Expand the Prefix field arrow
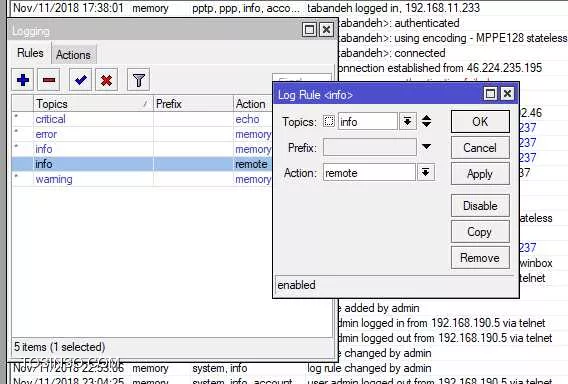This screenshot has height=384, width=568. (426, 147)
